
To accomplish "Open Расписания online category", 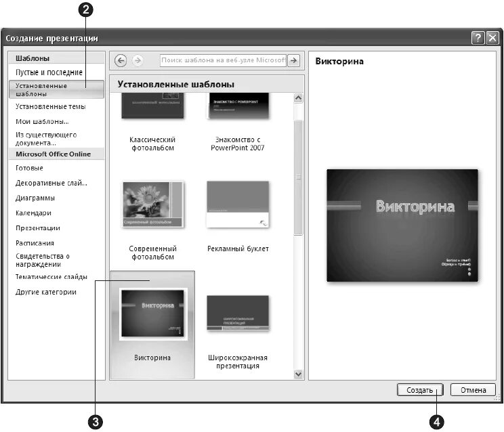I will [35, 243].
